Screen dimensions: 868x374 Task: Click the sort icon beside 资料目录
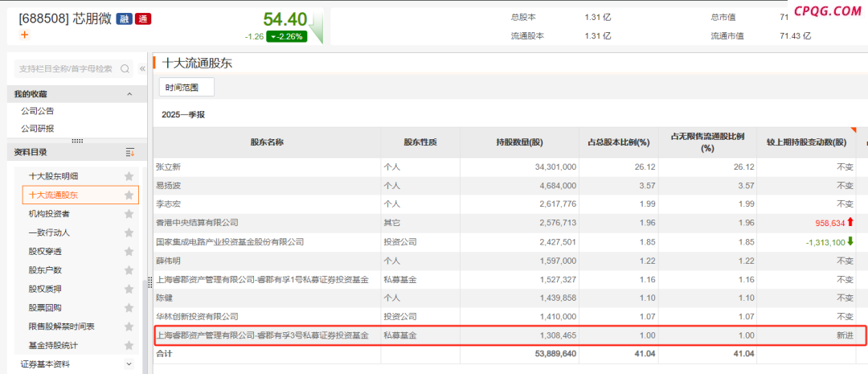pos(130,152)
